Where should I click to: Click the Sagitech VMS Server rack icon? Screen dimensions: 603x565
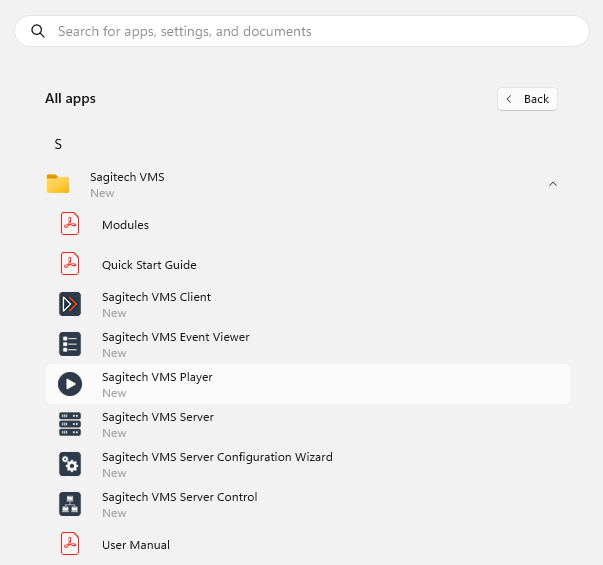[x=70, y=424]
